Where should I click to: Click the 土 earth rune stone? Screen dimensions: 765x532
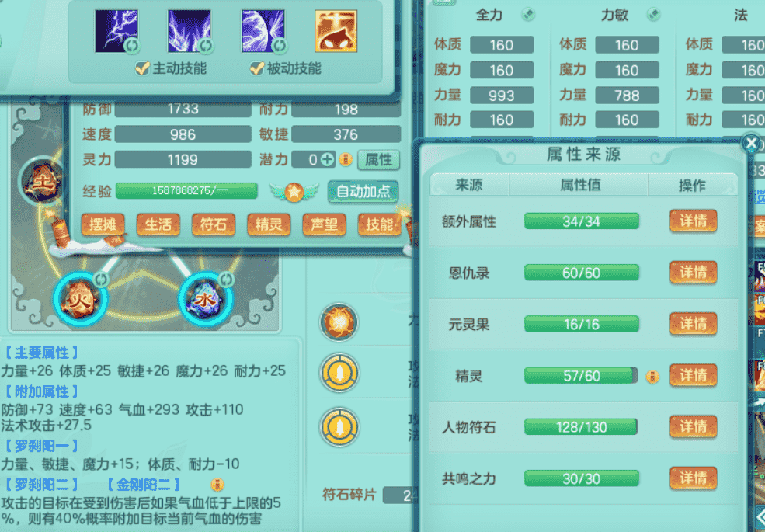(43, 182)
